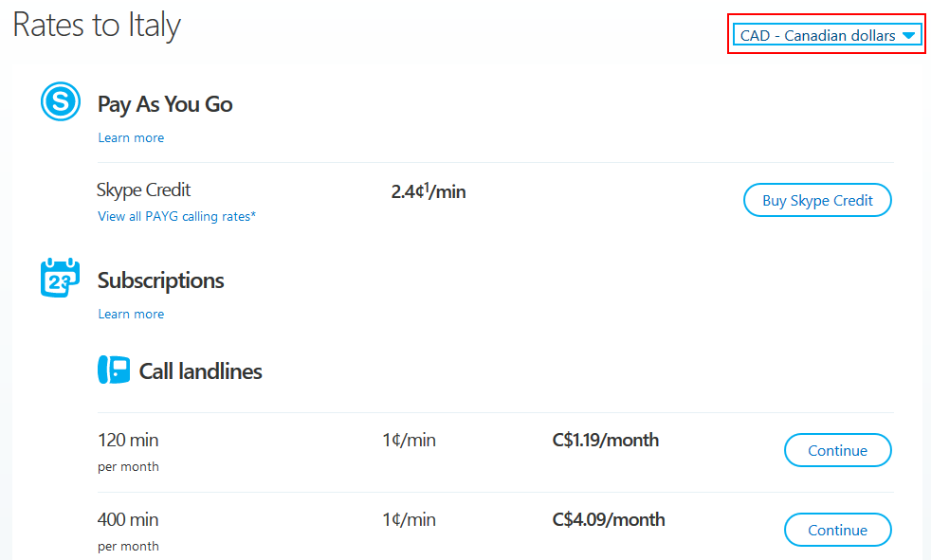This screenshot has height=560, width=931.
Task: Open Learn more under Subscriptions
Action: pos(131,315)
